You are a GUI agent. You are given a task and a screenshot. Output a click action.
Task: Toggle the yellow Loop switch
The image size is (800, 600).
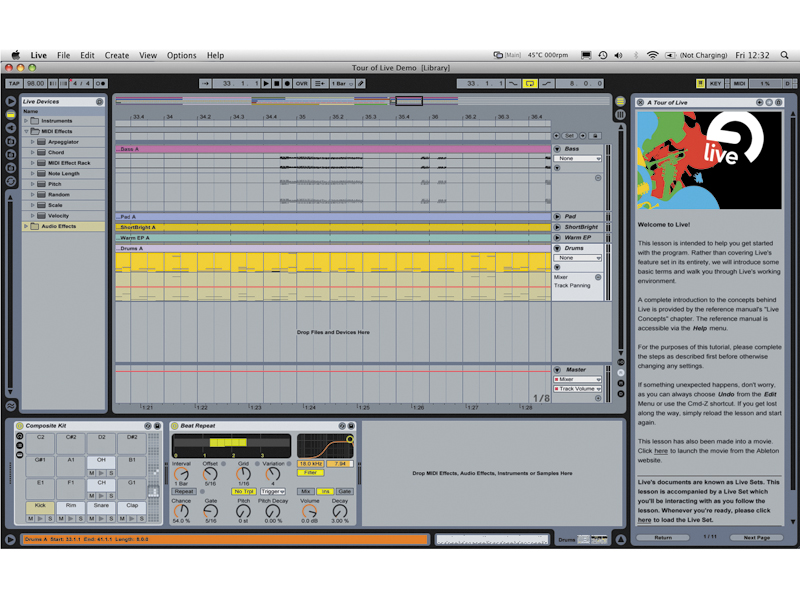[x=530, y=83]
